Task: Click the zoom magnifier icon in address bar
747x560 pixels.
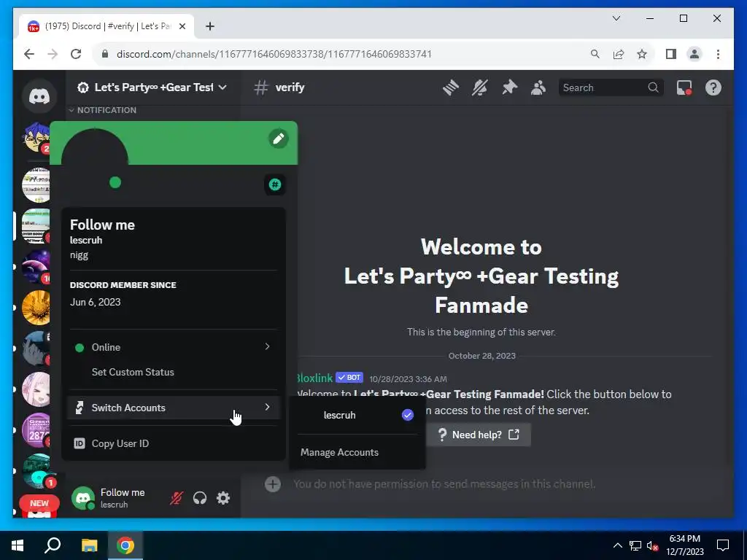Action: click(595, 54)
